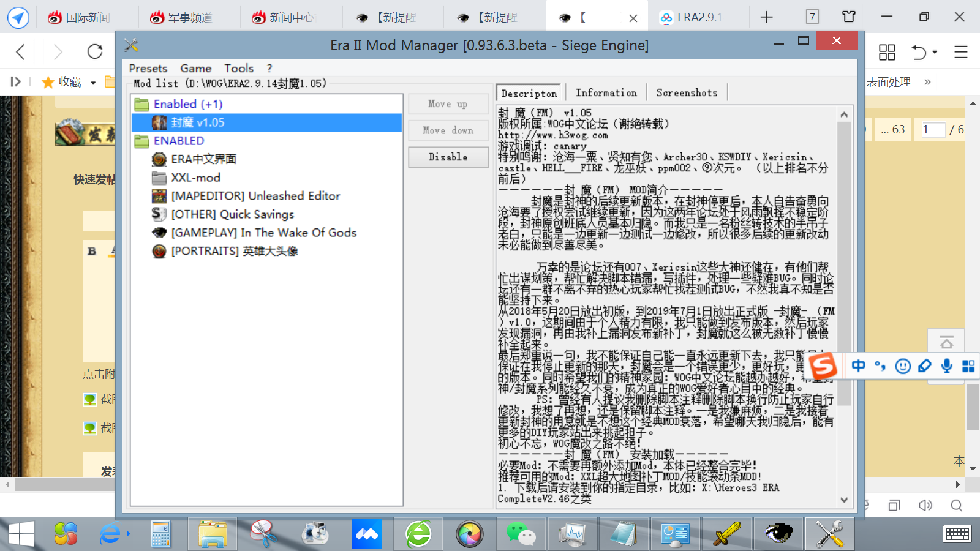Viewport: 980px width, 551px height.
Task: Toggle Sogou IME Chinese mode 中
Action: tap(859, 366)
